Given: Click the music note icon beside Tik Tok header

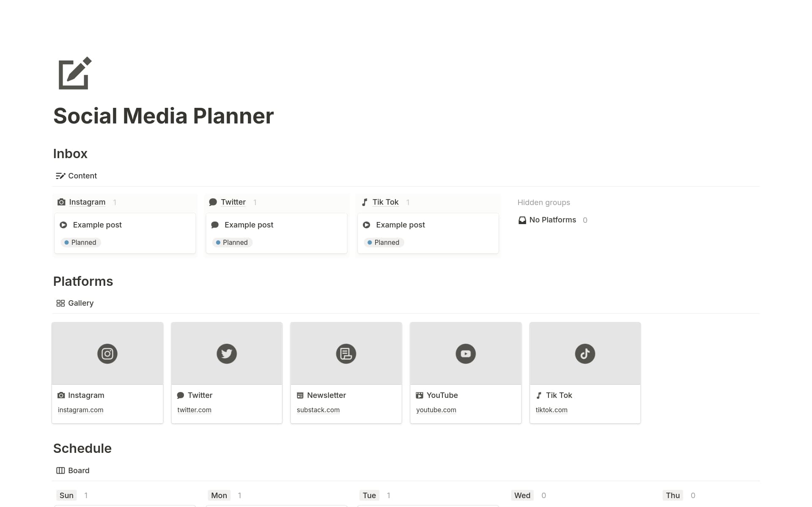Looking at the screenshot, I should pyautogui.click(x=365, y=202).
